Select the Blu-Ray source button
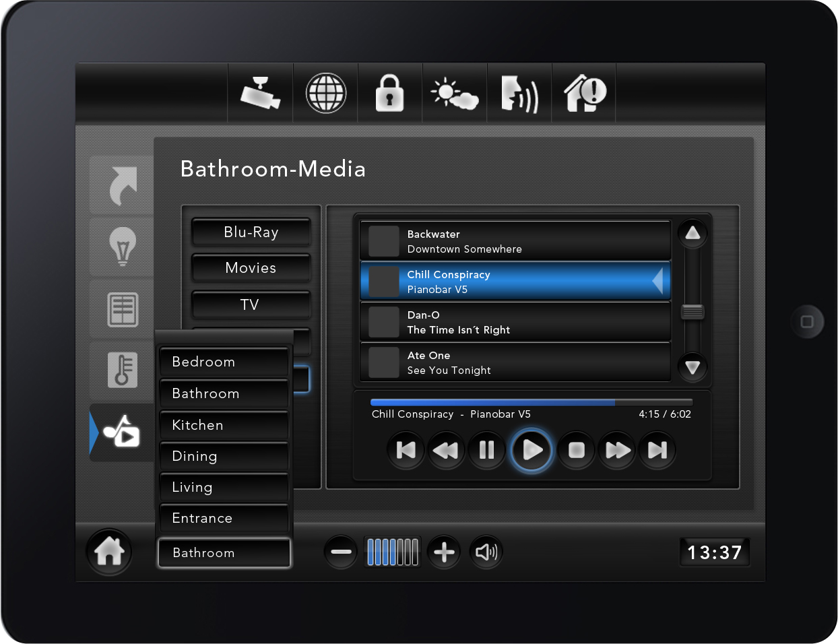The width and height of the screenshot is (838, 644). [x=251, y=232]
